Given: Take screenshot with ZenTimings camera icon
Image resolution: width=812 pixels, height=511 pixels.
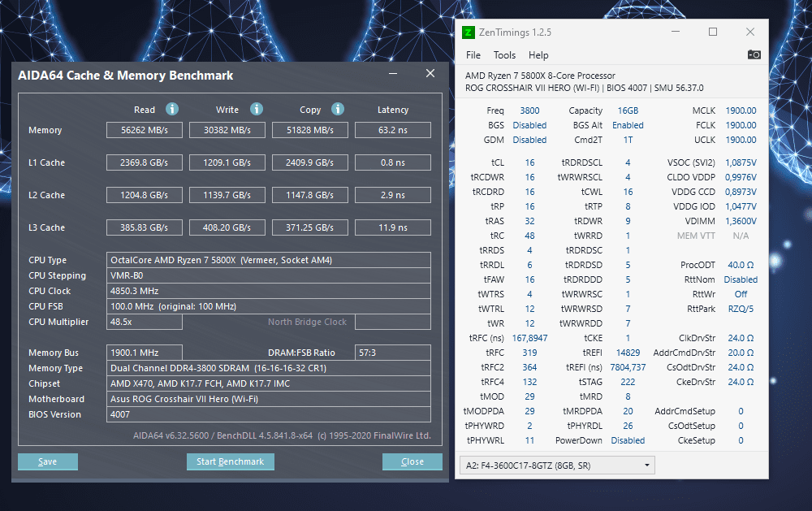Looking at the screenshot, I should (x=754, y=54).
